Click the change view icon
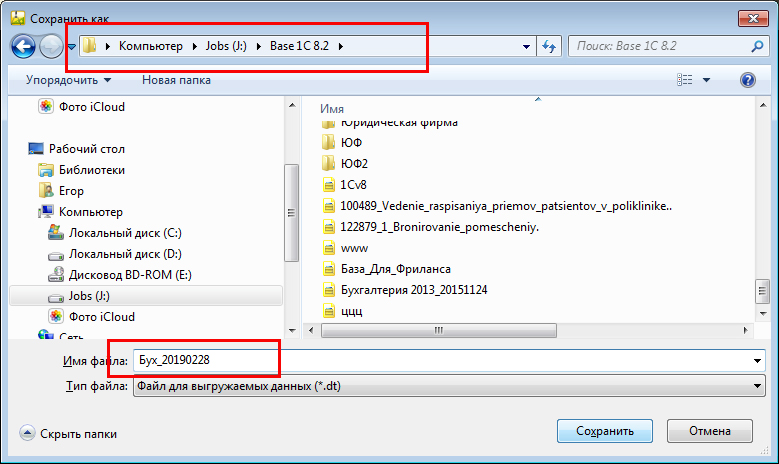The height and width of the screenshot is (464, 779). coord(685,80)
